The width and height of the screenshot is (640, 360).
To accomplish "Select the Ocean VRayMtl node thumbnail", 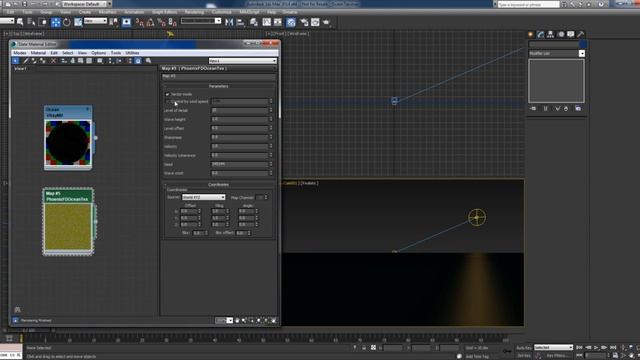I will click(68, 142).
